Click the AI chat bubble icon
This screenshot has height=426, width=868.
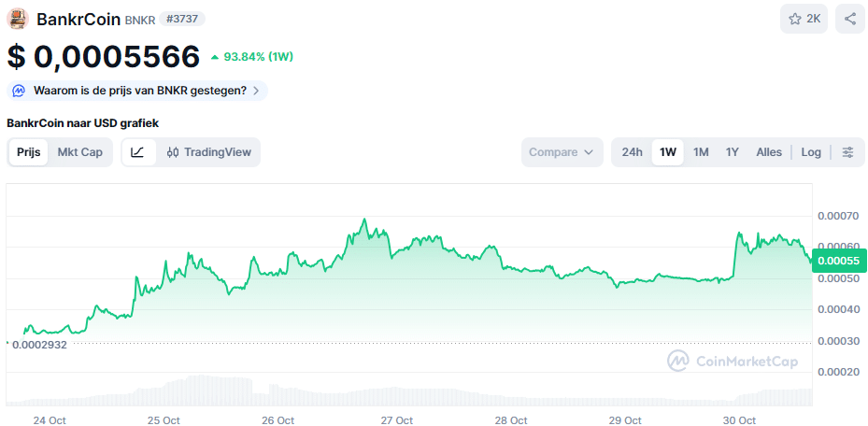pos(19,91)
